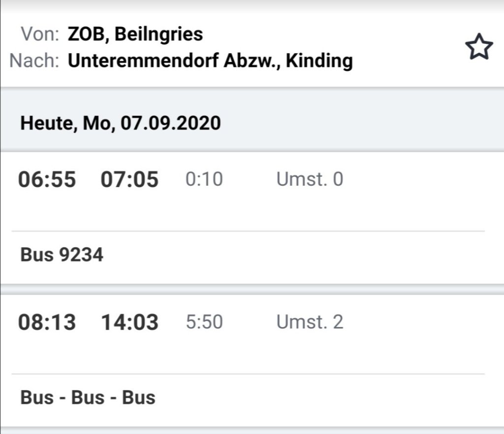Viewport: 504px width, 434px height.
Task: Click '9234' line number in first result
Action: click(x=81, y=255)
